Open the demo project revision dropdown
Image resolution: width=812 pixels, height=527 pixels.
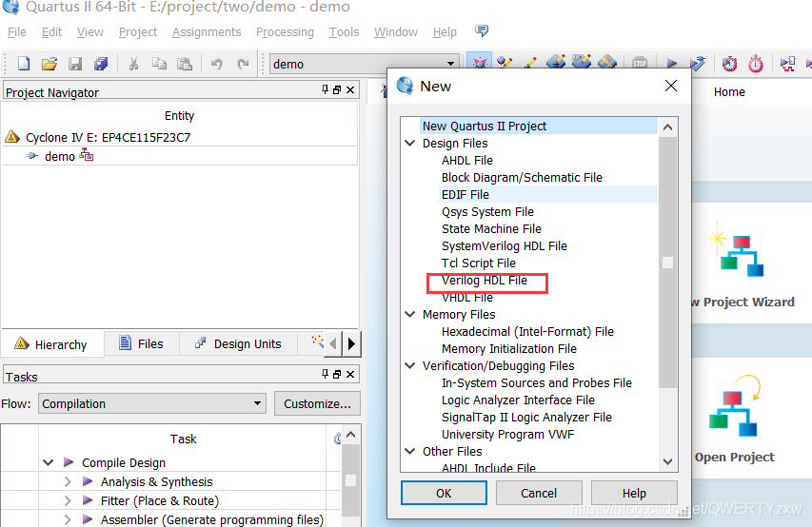(x=364, y=64)
